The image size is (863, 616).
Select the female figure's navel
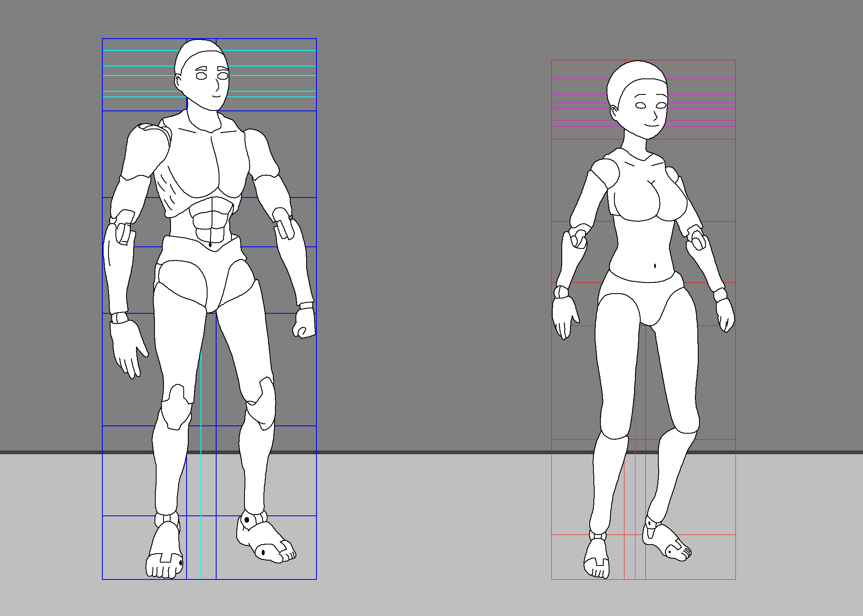tap(655, 266)
